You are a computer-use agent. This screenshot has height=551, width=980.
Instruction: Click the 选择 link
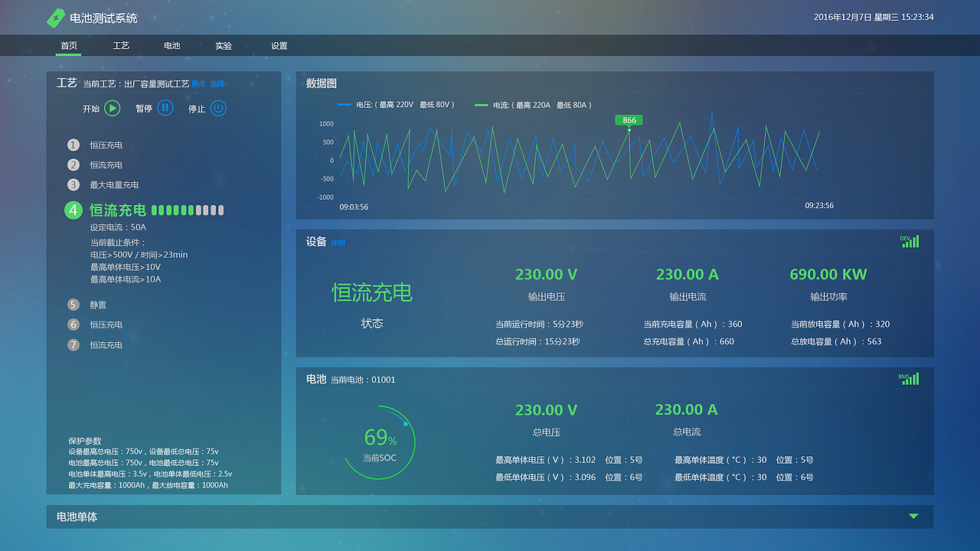(217, 84)
